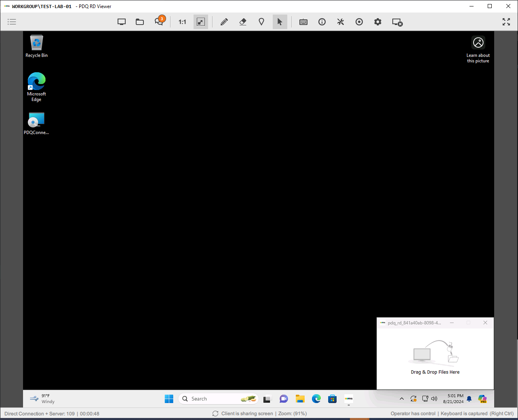This screenshot has height=420, width=518.
Task: Select the annotation pencil tool
Action: click(x=224, y=22)
